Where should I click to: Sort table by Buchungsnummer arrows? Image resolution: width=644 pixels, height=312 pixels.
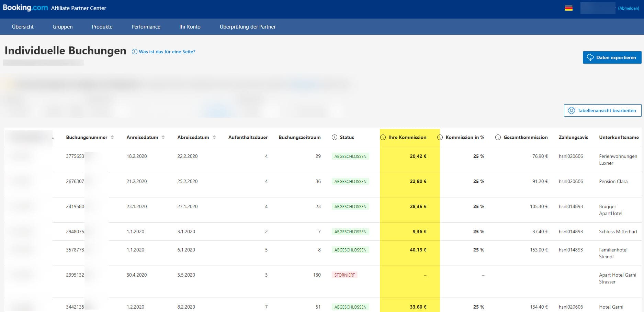[x=112, y=137]
